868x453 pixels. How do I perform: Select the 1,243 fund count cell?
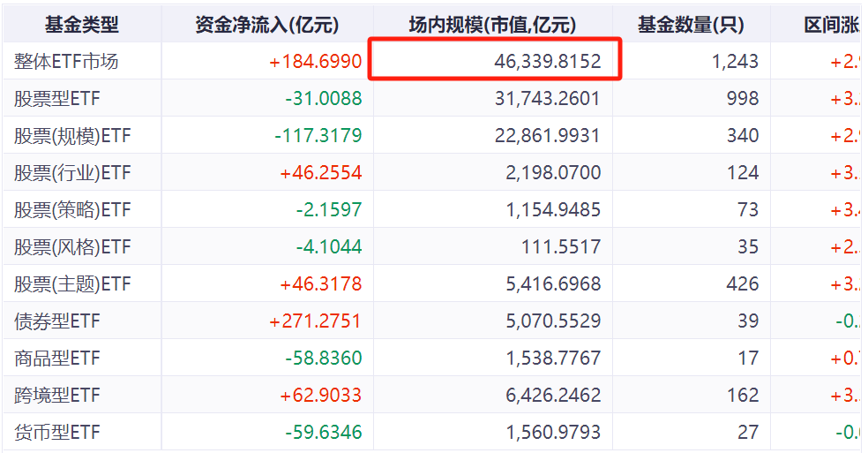735,61
